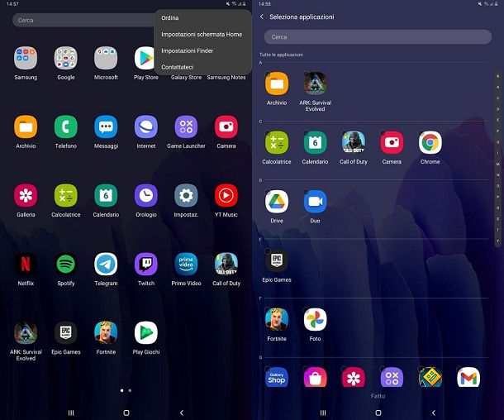Image resolution: width=504 pixels, height=420 pixels.
Task: Open Camera in the app drawer
Action: tap(226, 127)
